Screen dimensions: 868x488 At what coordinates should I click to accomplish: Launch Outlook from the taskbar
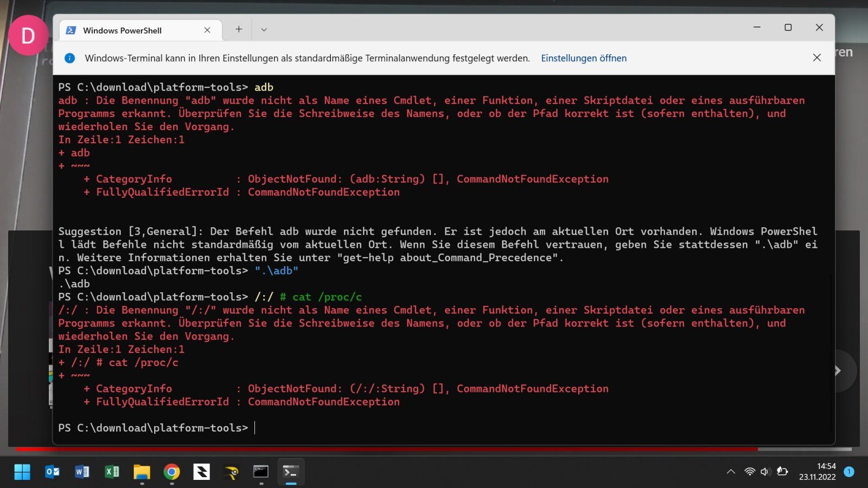coord(52,472)
